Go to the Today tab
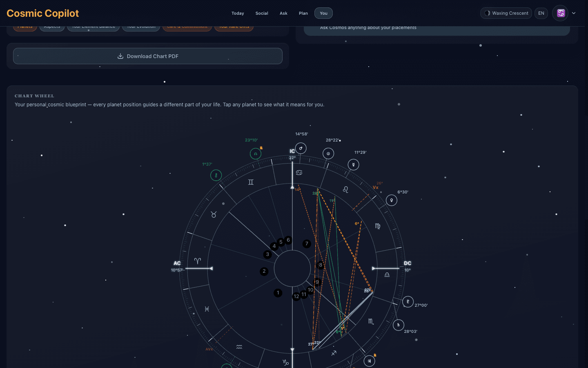Viewport: 588px width, 368px height. [x=238, y=13]
